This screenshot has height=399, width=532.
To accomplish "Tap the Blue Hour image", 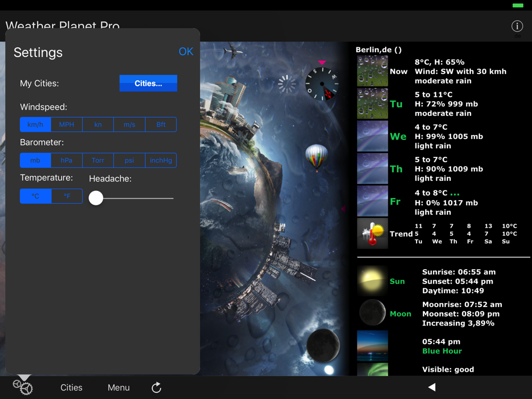I will point(372,346).
